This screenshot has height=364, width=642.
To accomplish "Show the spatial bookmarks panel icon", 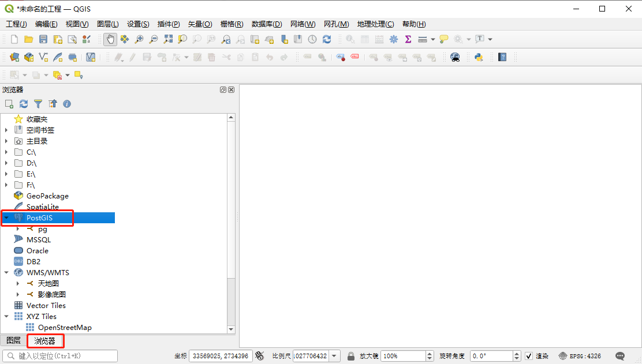I will pos(298,39).
